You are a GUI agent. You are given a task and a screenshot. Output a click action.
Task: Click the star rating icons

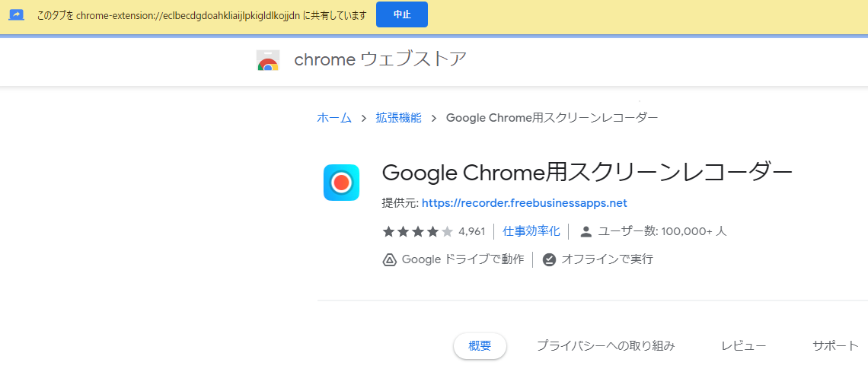(417, 231)
